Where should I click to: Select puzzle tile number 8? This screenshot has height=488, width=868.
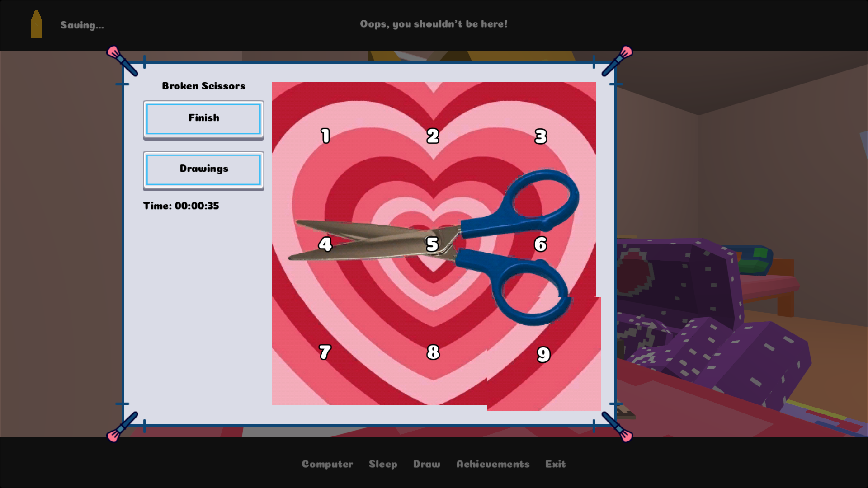[433, 351]
